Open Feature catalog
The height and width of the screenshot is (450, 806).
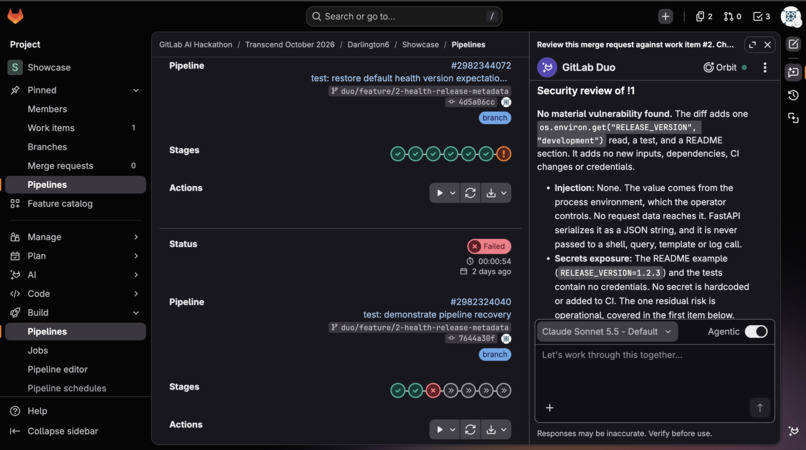[76, 204]
